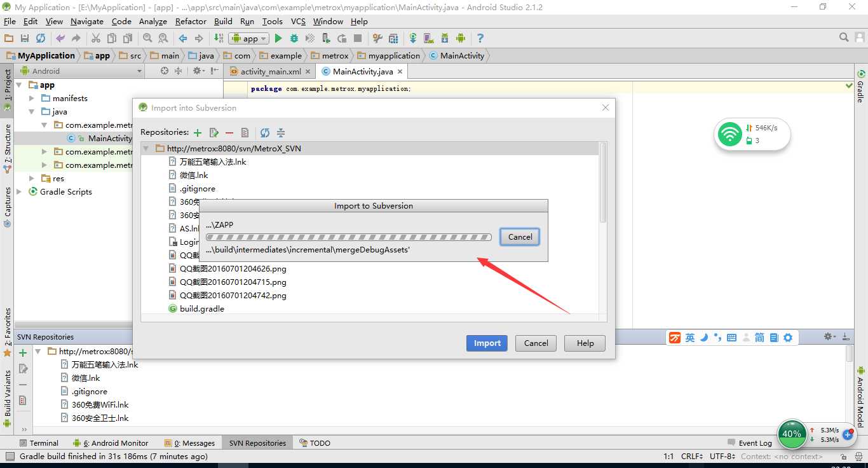Viewport: 868px width, 468px height.
Task: Select build.gradle in the import dialog
Action: 202,308
